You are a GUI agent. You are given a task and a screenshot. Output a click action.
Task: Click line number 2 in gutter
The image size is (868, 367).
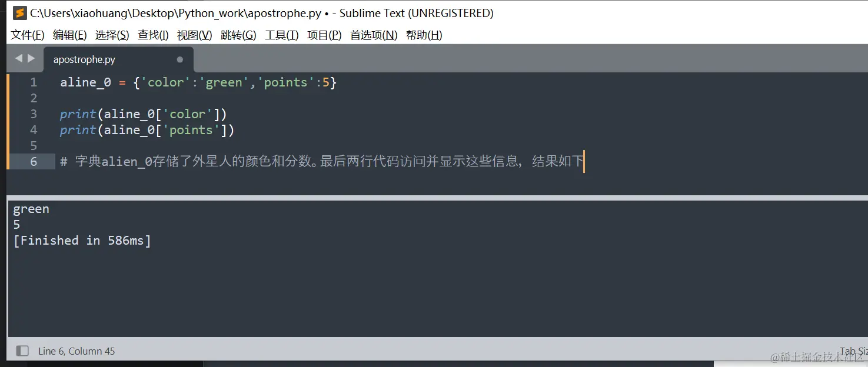click(x=34, y=98)
